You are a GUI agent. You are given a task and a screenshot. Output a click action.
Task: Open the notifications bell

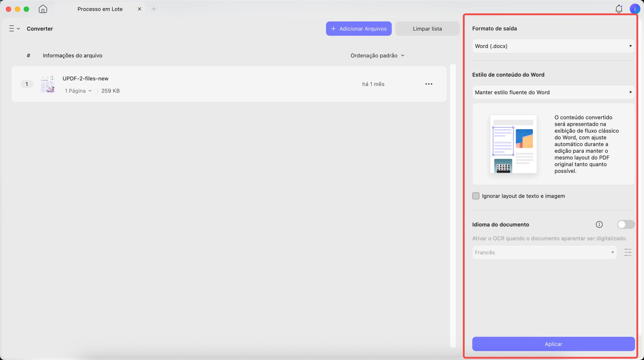pos(619,9)
